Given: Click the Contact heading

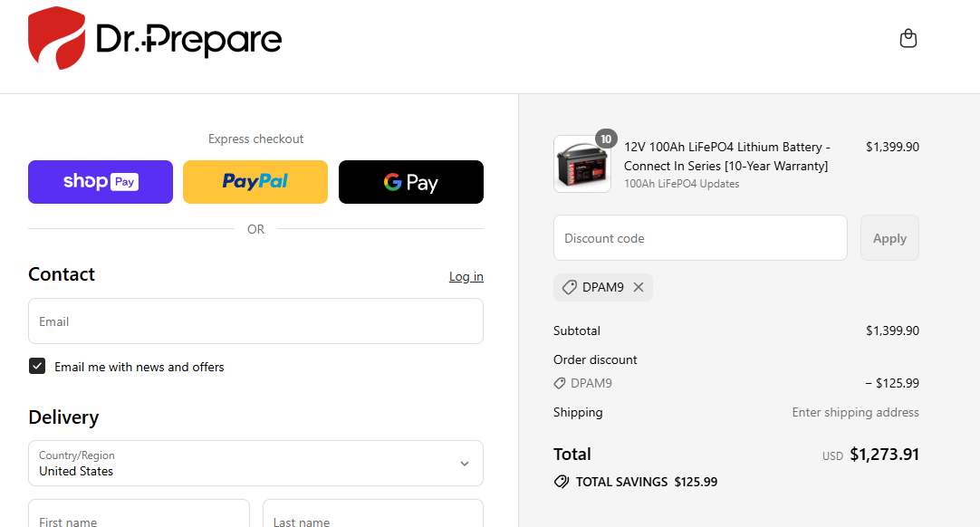Looking at the screenshot, I should click(62, 273).
